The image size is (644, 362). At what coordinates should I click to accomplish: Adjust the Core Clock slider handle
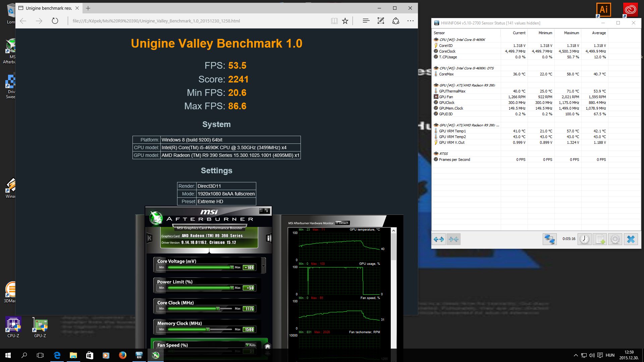(218, 308)
